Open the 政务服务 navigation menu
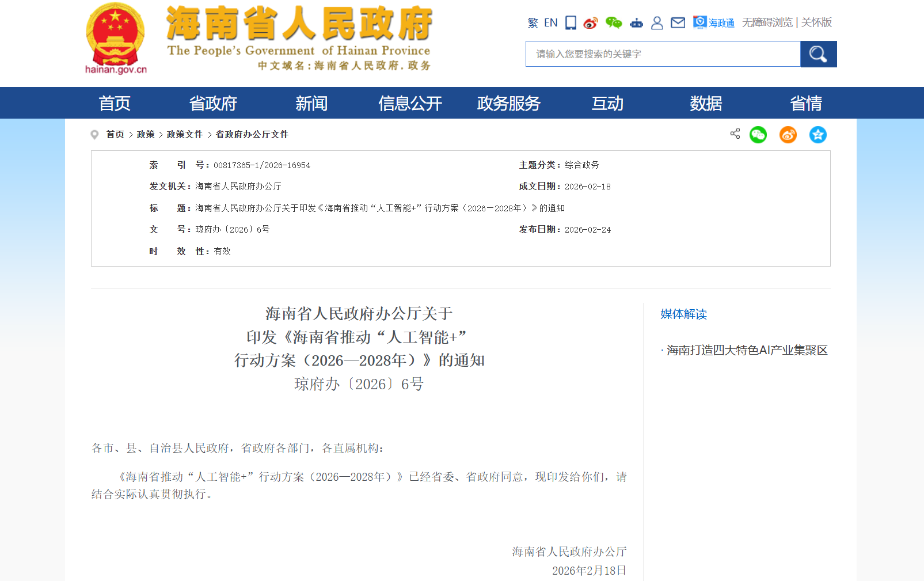The width and height of the screenshot is (924, 581). coord(508,103)
